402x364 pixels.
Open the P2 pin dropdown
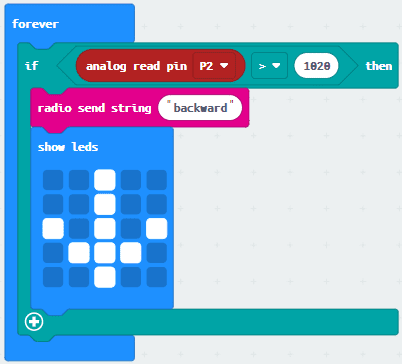[214, 66]
